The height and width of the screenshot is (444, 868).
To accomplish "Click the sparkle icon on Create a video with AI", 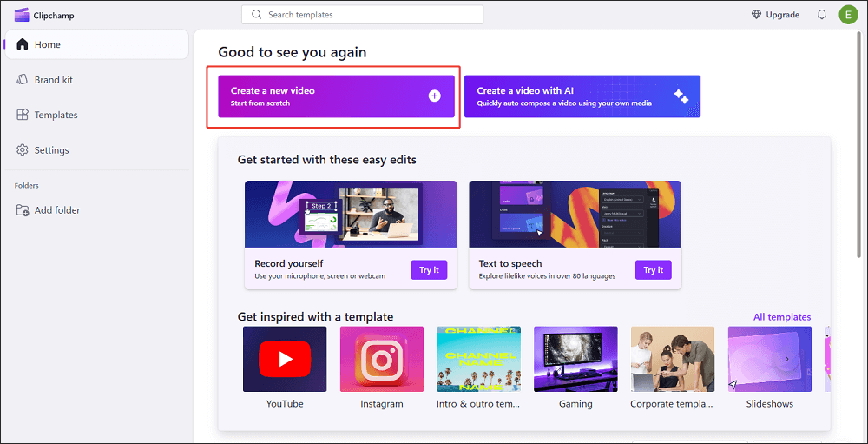I will (x=681, y=96).
